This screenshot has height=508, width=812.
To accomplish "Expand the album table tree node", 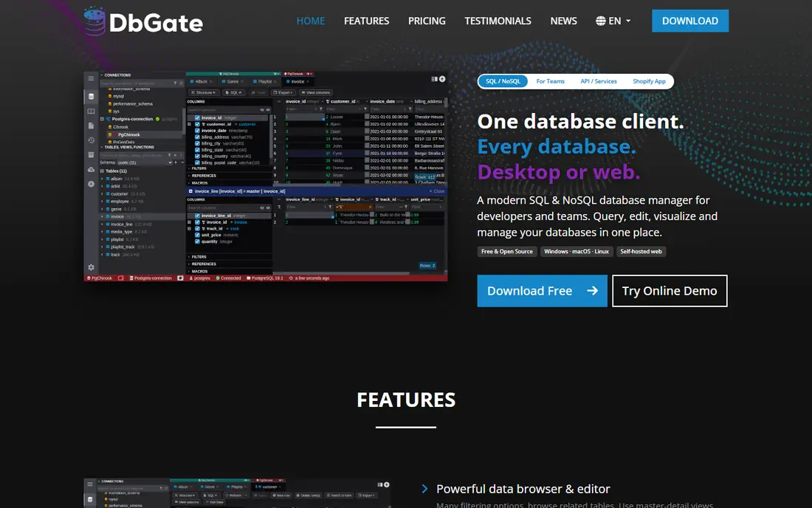I will pyautogui.click(x=102, y=179).
